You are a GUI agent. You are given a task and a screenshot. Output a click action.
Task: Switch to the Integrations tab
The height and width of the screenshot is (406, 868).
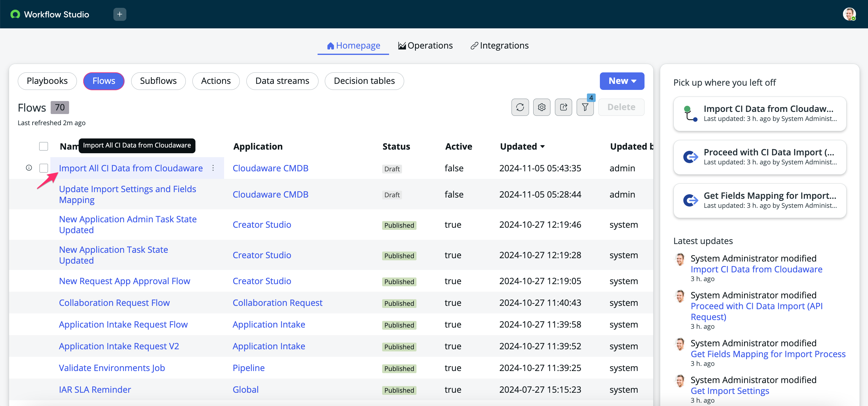[499, 45]
